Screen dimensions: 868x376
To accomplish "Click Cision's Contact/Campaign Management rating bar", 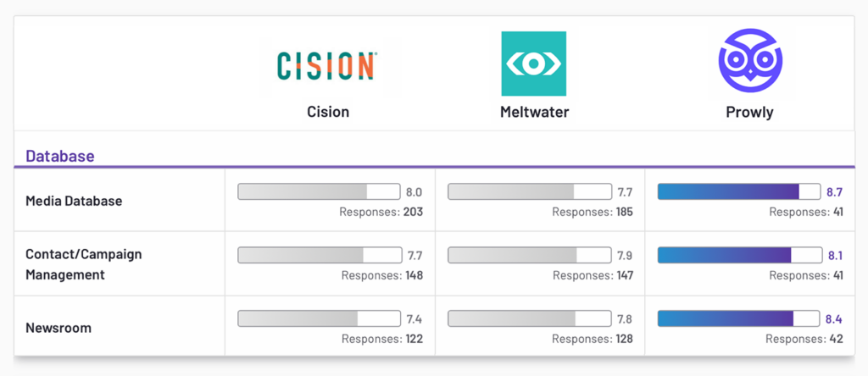I will [x=319, y=255].
